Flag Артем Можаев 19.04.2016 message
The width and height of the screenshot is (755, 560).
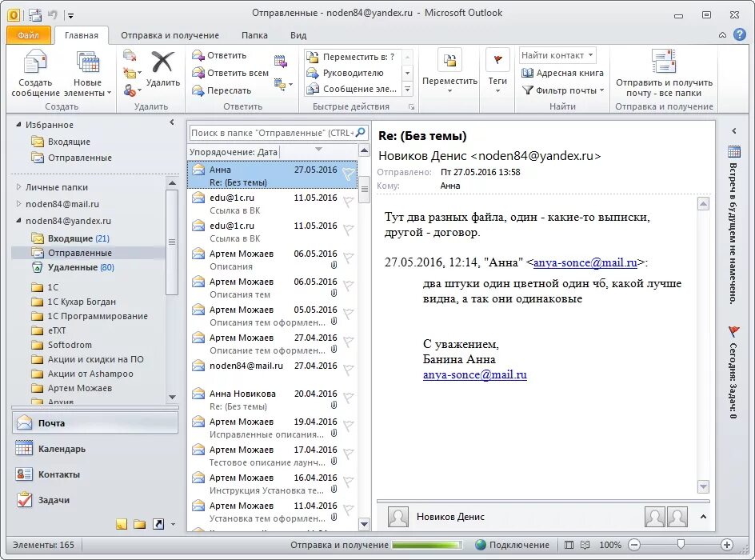[348, 426]
